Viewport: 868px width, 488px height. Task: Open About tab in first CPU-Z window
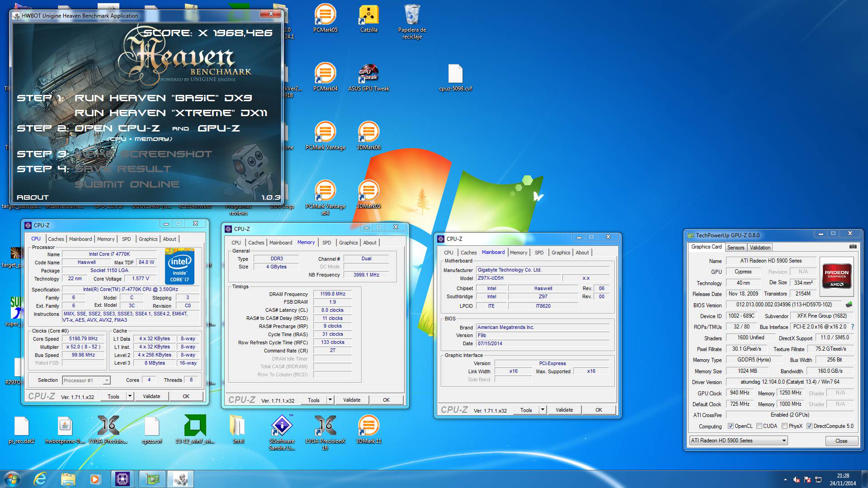pos(170,239)
